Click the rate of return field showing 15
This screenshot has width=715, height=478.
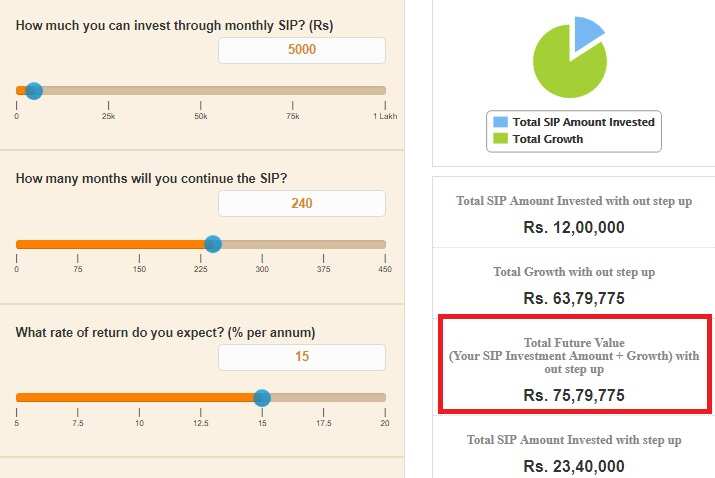[x=302, y=357]
